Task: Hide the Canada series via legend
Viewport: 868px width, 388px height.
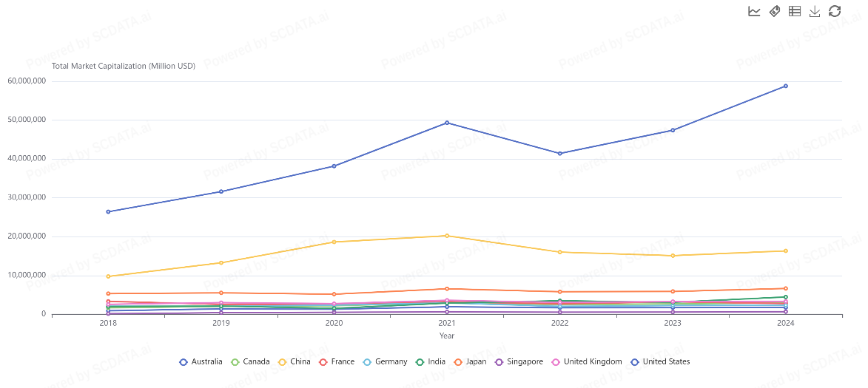Action: point(249,362)
